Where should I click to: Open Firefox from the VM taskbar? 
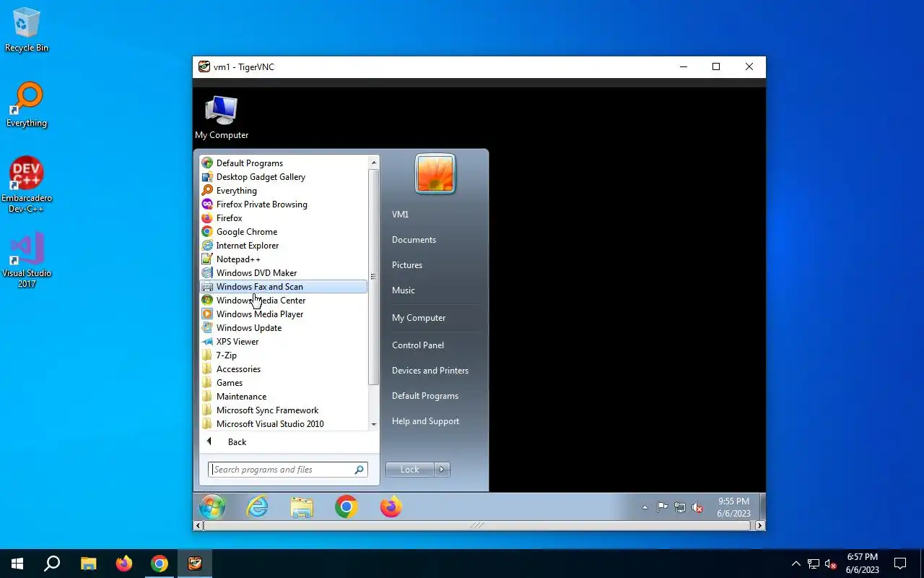(x=391, y=507)
